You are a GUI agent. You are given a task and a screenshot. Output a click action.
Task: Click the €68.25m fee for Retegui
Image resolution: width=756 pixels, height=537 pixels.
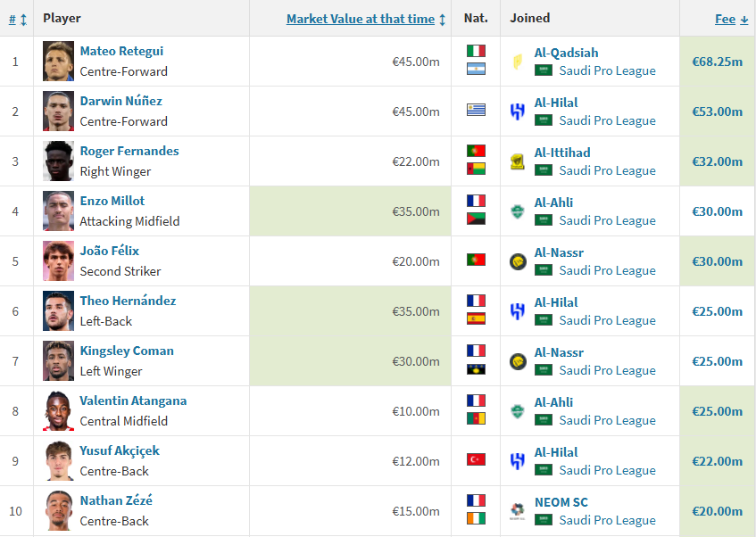(717, 62)
